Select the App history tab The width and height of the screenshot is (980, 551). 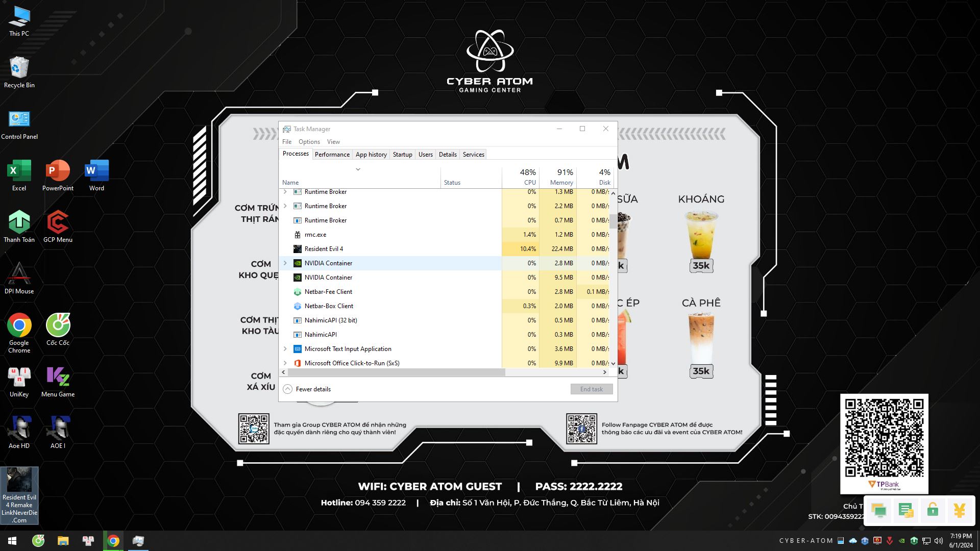point(370,154)
